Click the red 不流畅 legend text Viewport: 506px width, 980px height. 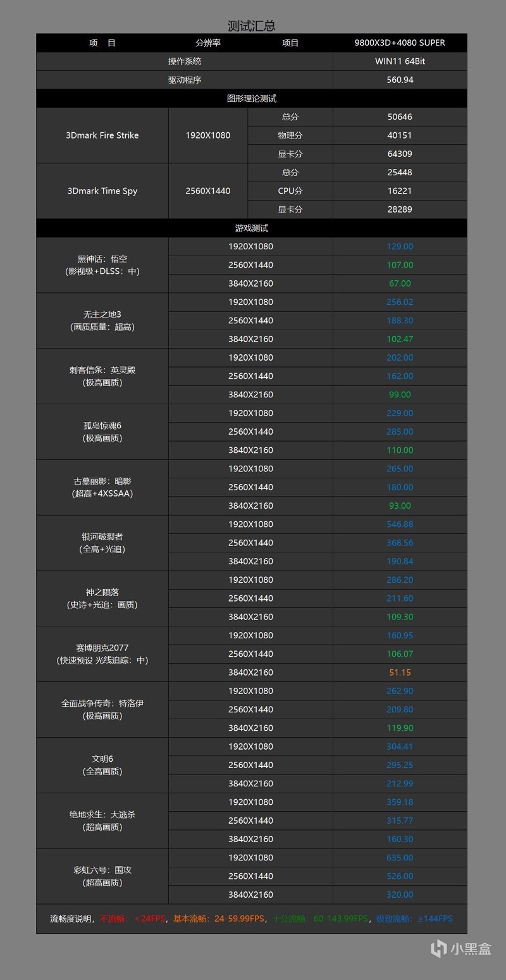point(114,919)
